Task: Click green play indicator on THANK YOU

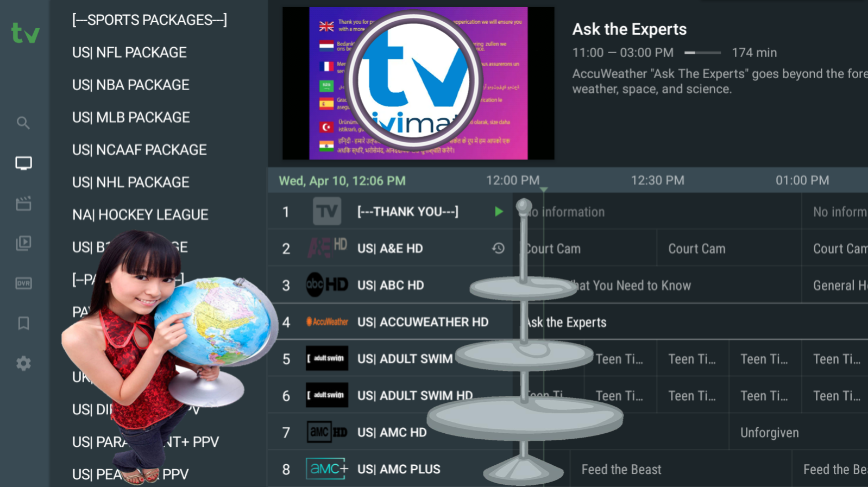Action: tap(499, 211)
